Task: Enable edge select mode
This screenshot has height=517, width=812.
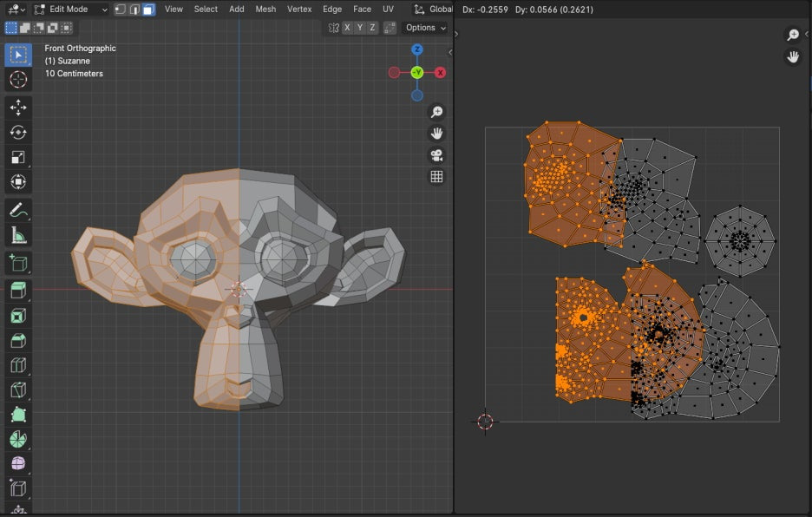Action: coord(134,10)
